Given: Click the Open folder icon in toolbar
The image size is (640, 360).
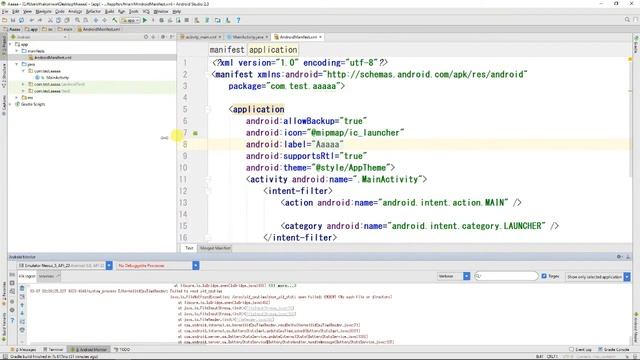Looking at the screenshot, I should (x=4, y=20).
